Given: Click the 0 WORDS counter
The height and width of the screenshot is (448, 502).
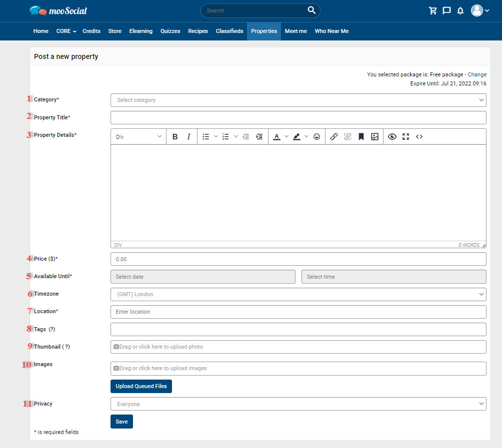Looking at the screenshot, I should tap(469, 245).
